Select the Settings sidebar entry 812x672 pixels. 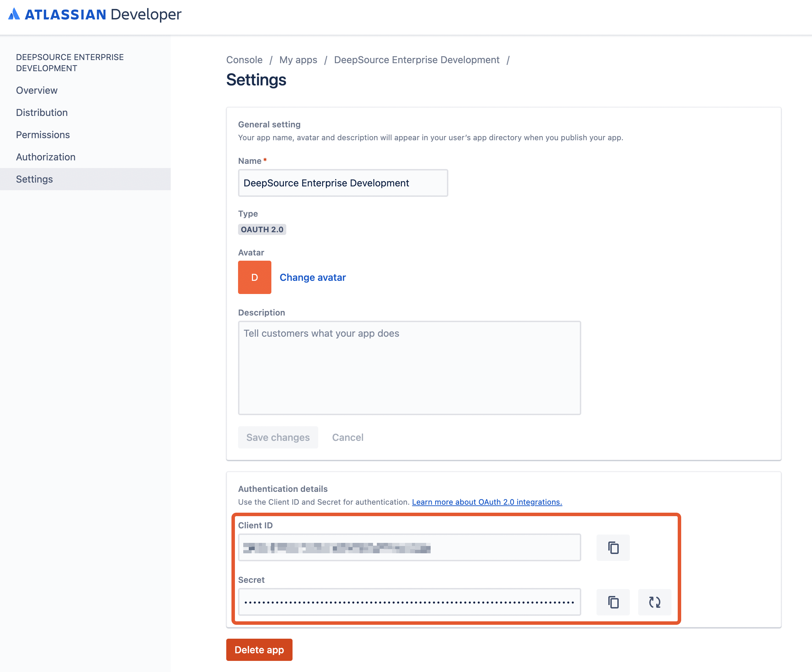pos(34,179)
